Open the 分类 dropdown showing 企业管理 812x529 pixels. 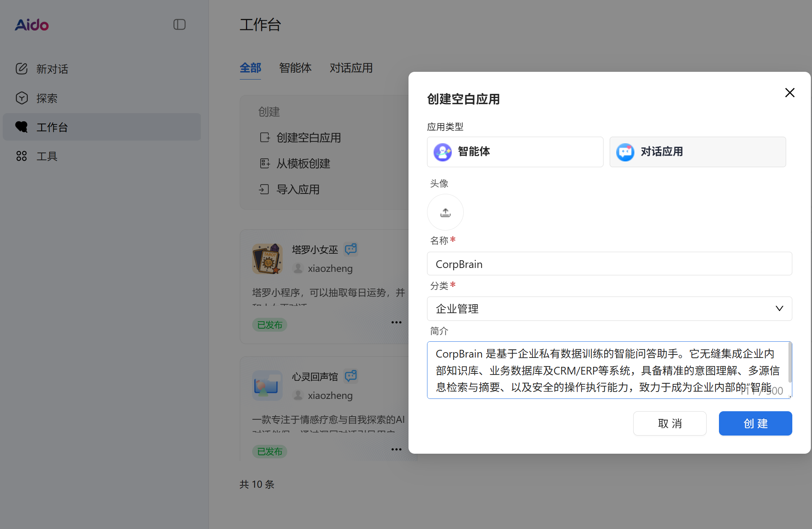[x=609, y=309]
